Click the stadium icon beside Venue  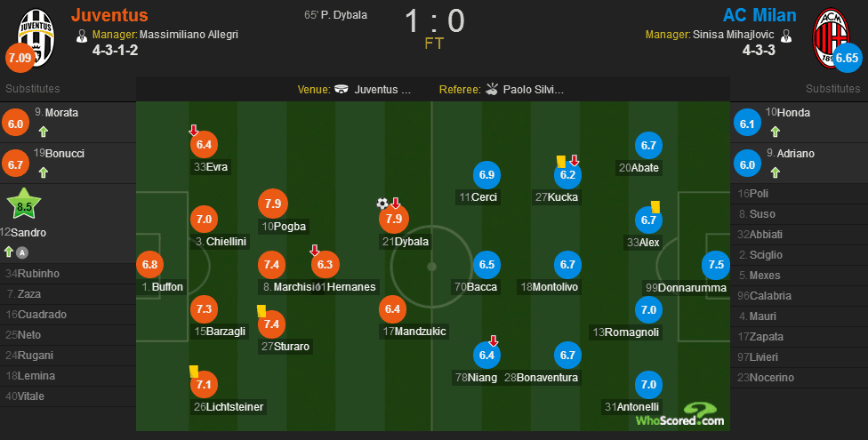click(342, 89)
